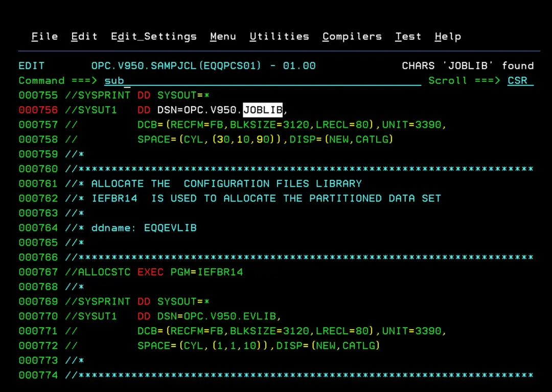Click PGM=IEFBR14 on line 000767

[206, 272]
